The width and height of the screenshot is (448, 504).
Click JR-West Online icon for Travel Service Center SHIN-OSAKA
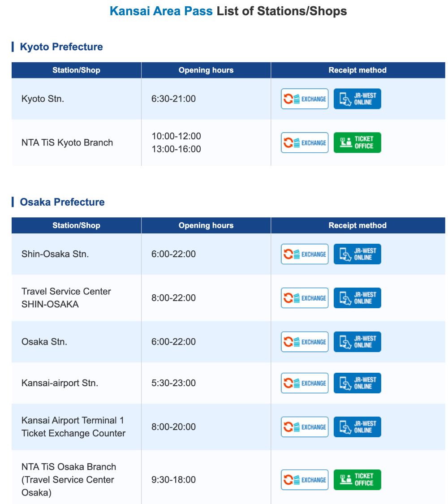[x=357, y=298]
